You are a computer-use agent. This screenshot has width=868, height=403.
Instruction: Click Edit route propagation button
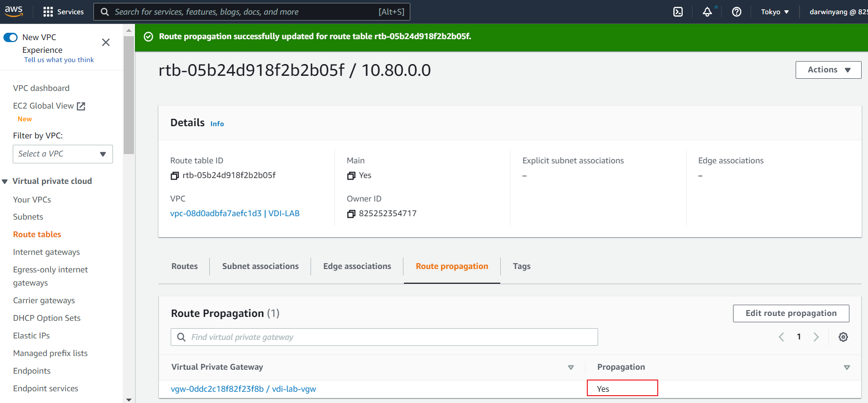(791, 313)
